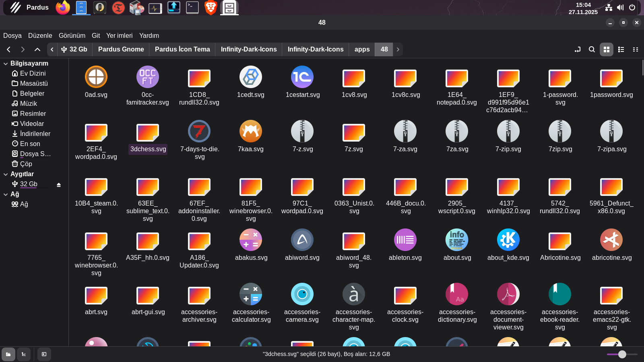Switch to compact list view
644x362 pixels.
pyautogui.click(x=636, y=49)
